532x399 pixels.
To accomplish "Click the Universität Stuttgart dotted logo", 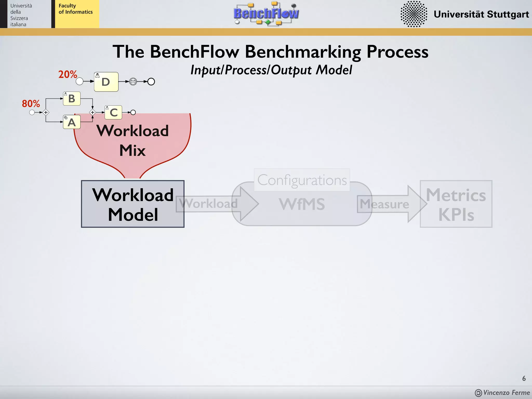I will (x=414, y=14).
